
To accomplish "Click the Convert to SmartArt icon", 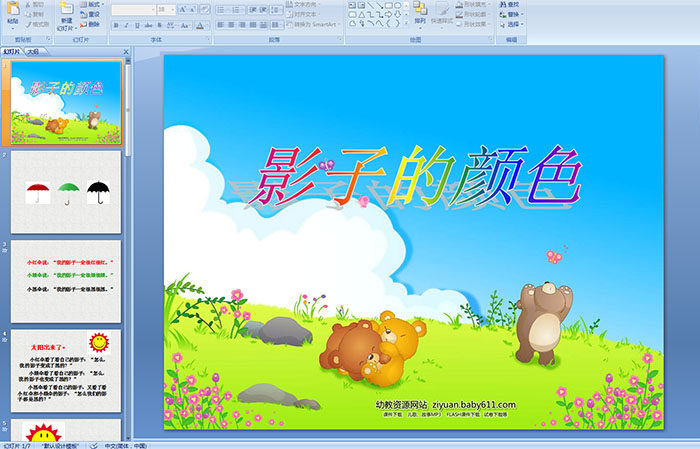I will [318, 24].
